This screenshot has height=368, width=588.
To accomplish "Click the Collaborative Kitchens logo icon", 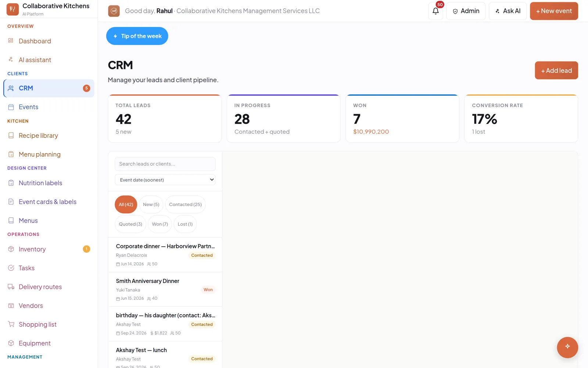I will click(12, 9).
